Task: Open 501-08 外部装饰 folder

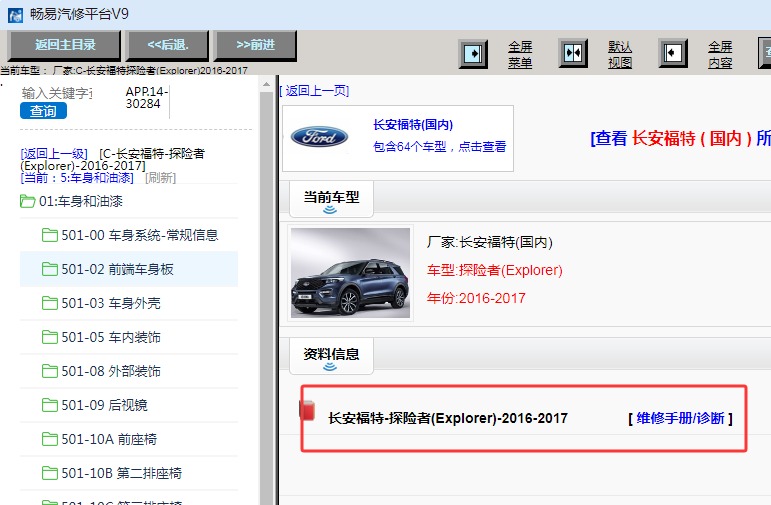Action: pyautogui.click(x=129, y=371)
